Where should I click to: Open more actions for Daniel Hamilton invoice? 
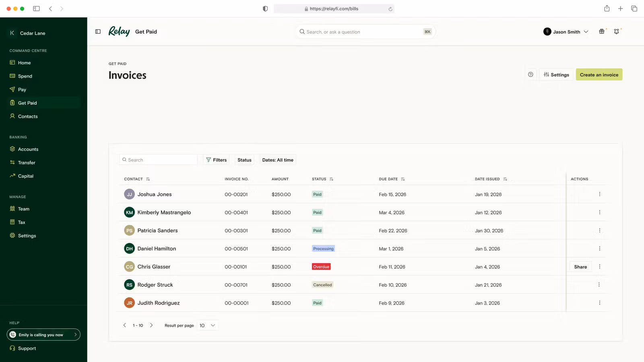[599, 249]
